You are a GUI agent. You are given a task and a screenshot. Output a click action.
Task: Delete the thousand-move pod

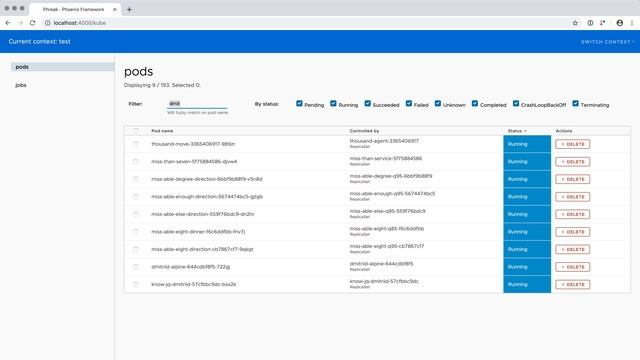tap(572, 144)
